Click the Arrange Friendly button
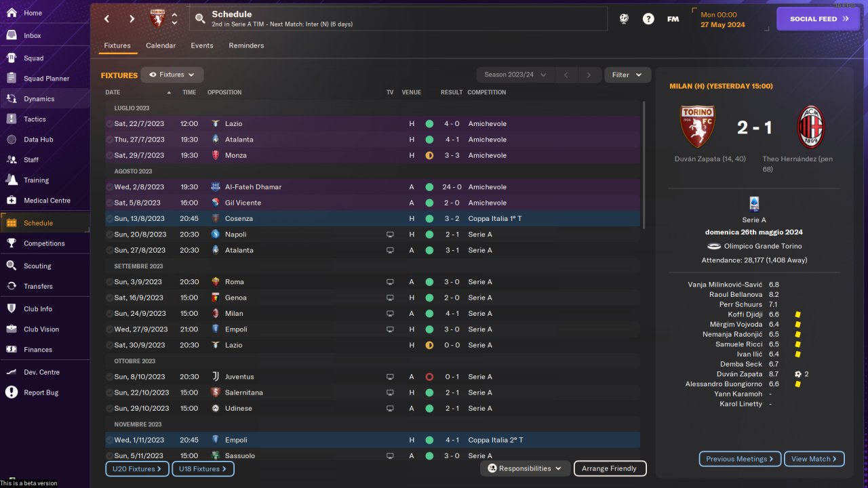 click(610, 468)
